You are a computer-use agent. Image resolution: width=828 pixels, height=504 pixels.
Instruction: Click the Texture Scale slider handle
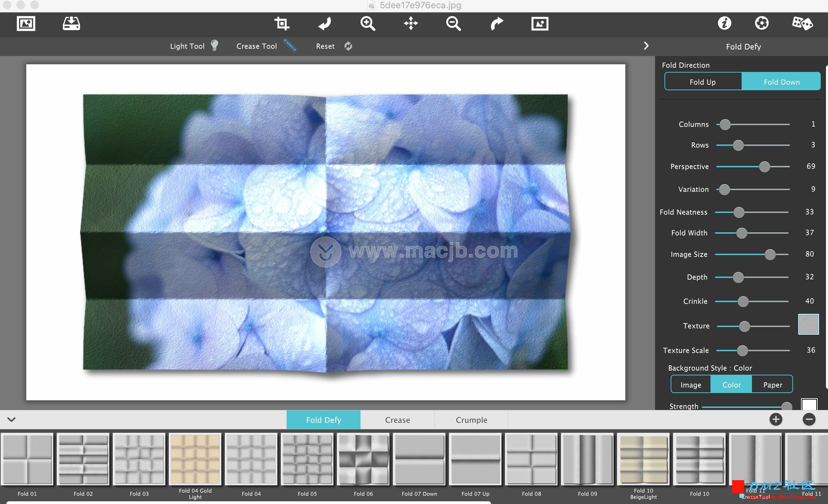(x=742, y=351)
